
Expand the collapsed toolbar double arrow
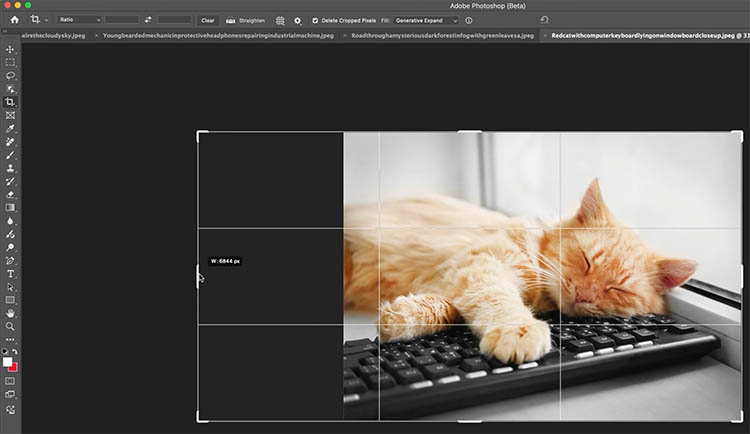(5, 31)
